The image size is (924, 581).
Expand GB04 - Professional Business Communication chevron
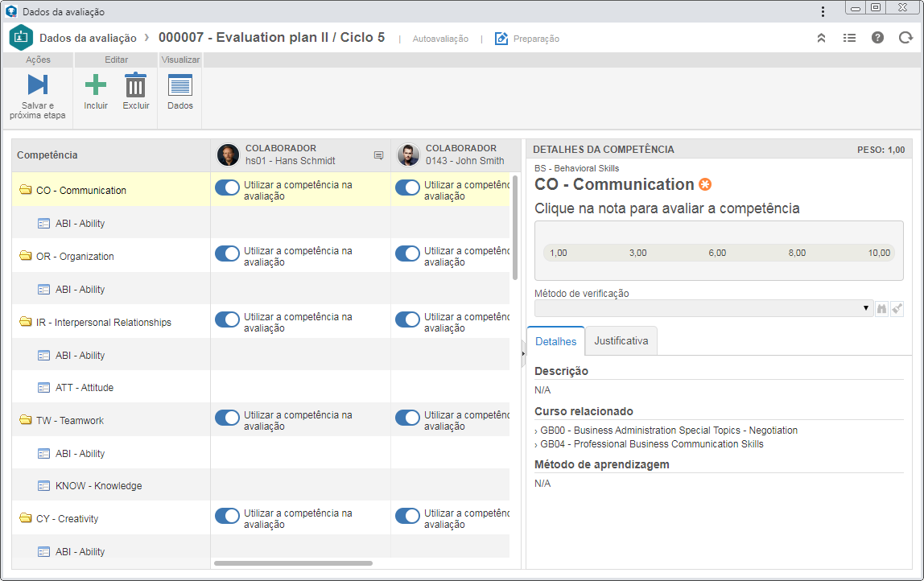pyautogui.click(x=536, y=445)
